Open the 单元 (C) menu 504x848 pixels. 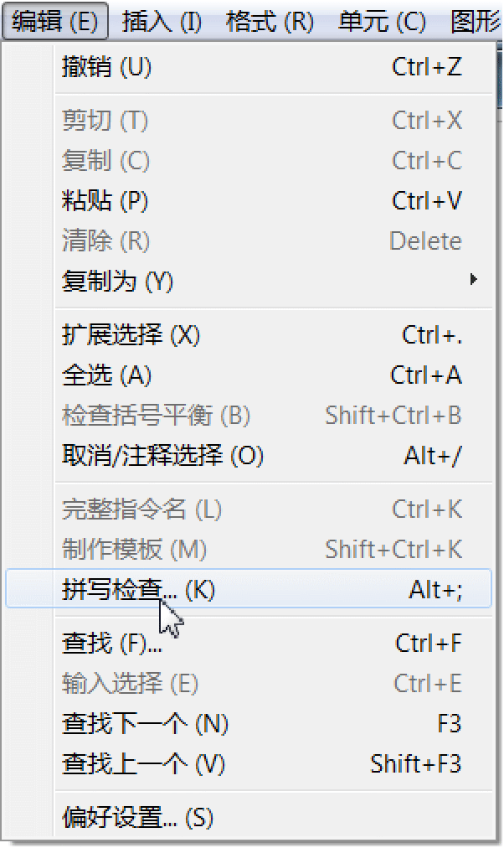pos(383,22)
